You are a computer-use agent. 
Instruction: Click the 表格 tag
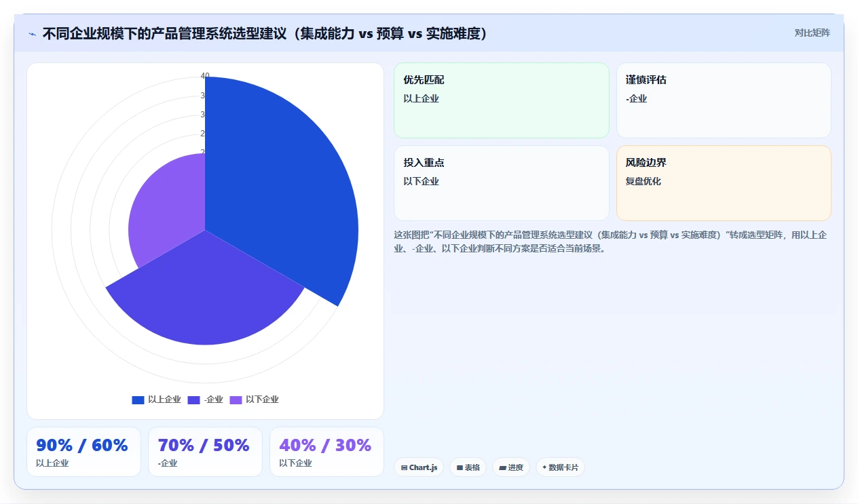pos(468,467)
